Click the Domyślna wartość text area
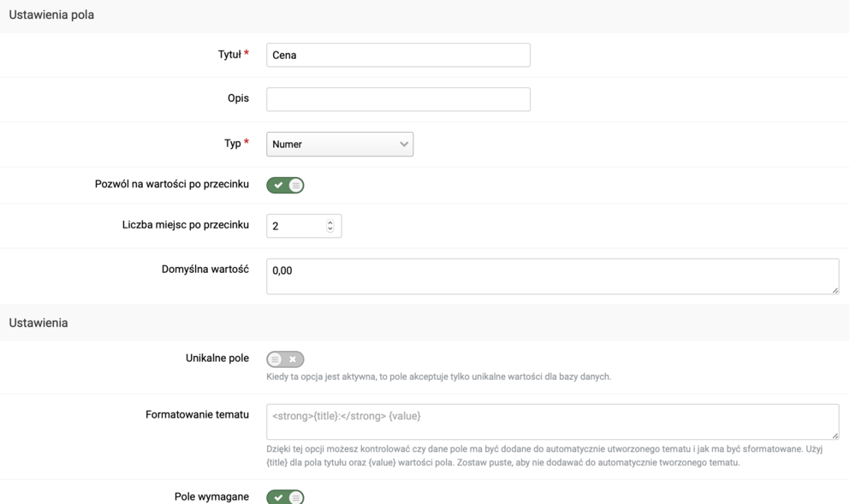Viewport: 856px width, 504px height. (552, 276)
